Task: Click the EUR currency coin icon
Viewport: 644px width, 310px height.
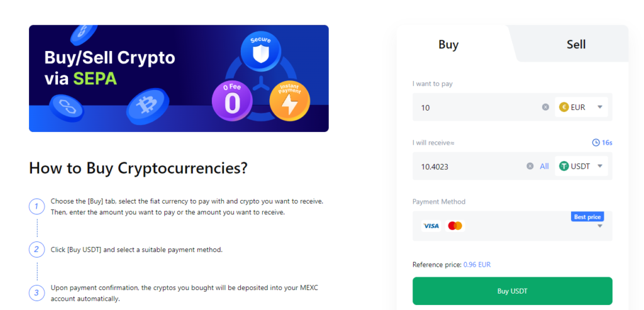Action: [563, 107]
